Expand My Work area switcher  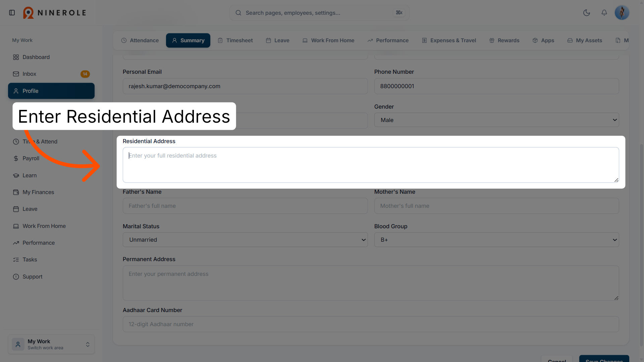coord(51,344)
